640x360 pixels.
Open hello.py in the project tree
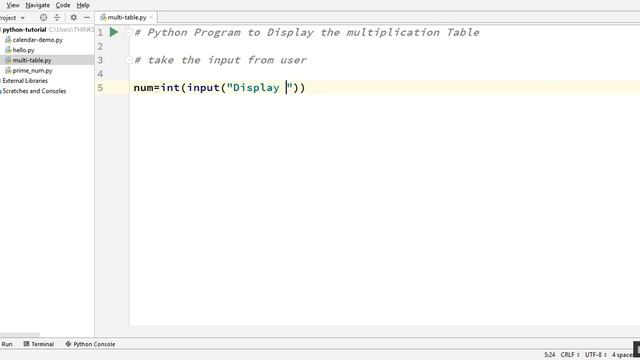23,50
